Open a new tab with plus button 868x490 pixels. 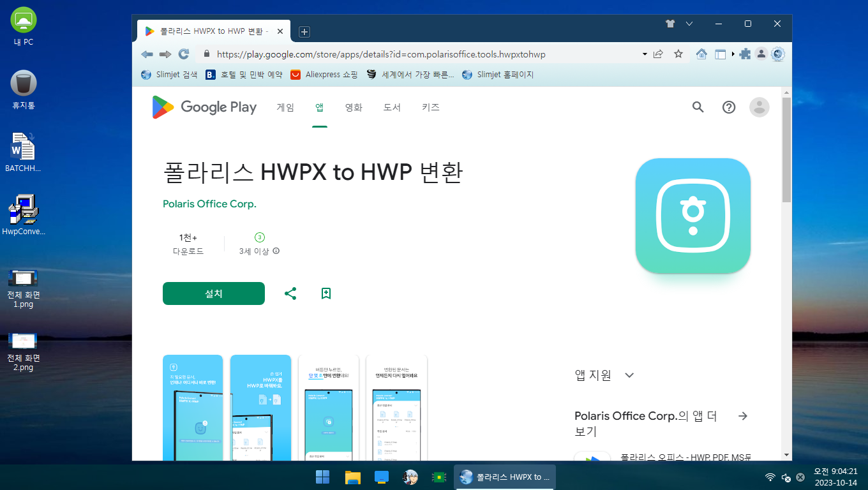[x=304, y=31]
